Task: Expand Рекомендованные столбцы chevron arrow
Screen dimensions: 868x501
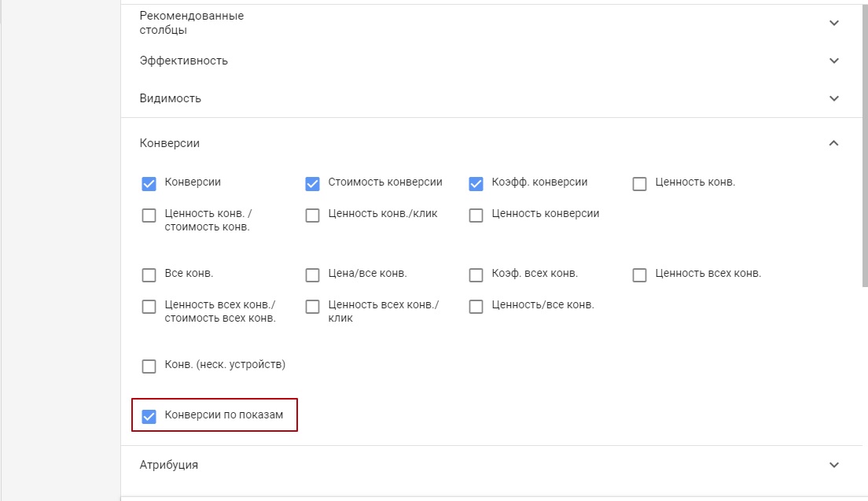Action: click(833, 23)
